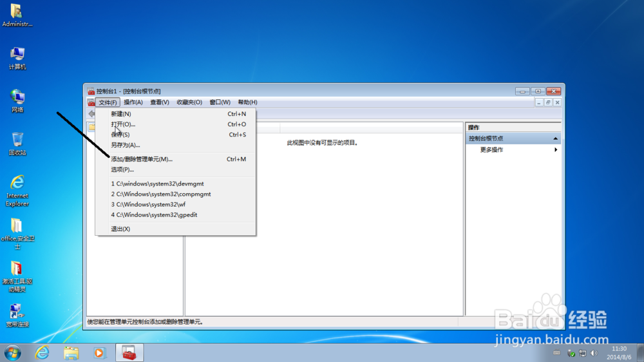Viewport: 644px width, 362px height.
Task: Click the Windows Start orb
Action: [13, 353]
